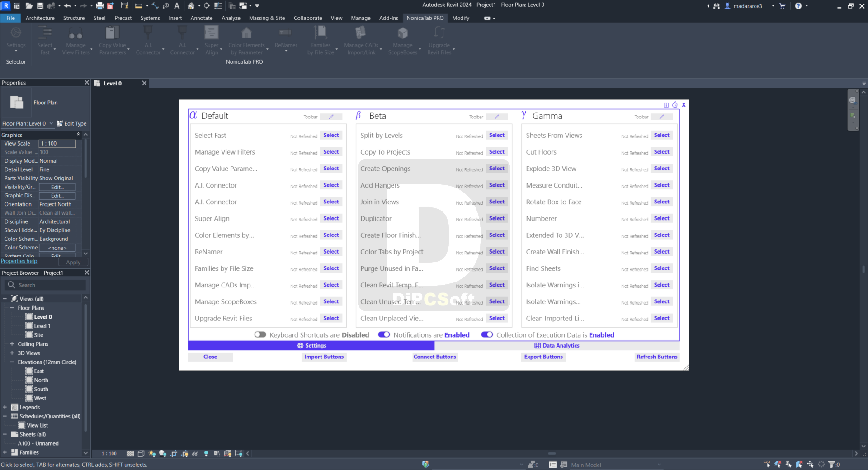Expand the Ceiling Plans tree node
This screenshot has height=470, width=868.
click(12, 344)
